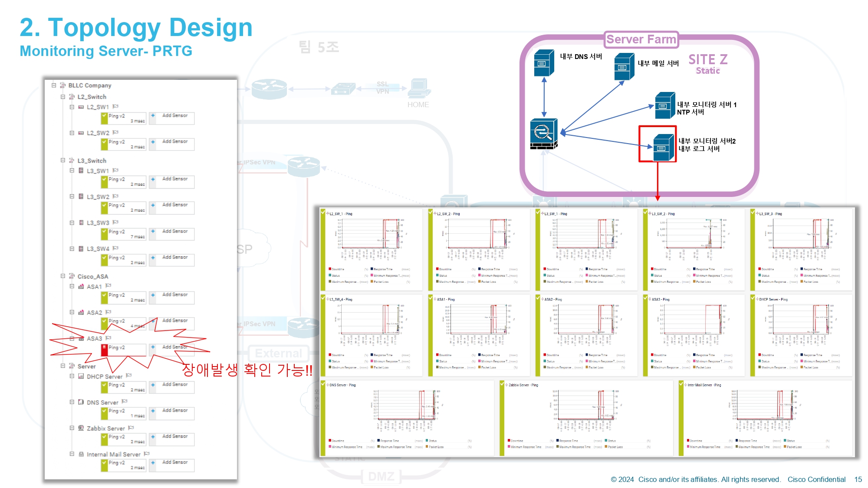This screenshot has height=488, width=868.
Task: Collapse the BLLC Company root node
Action: pos(54,85)
